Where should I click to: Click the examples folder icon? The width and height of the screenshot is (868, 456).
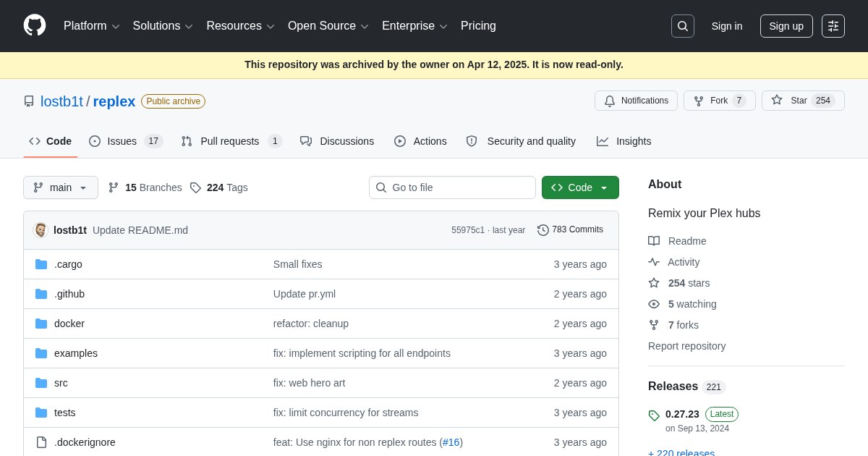point(41,353)
